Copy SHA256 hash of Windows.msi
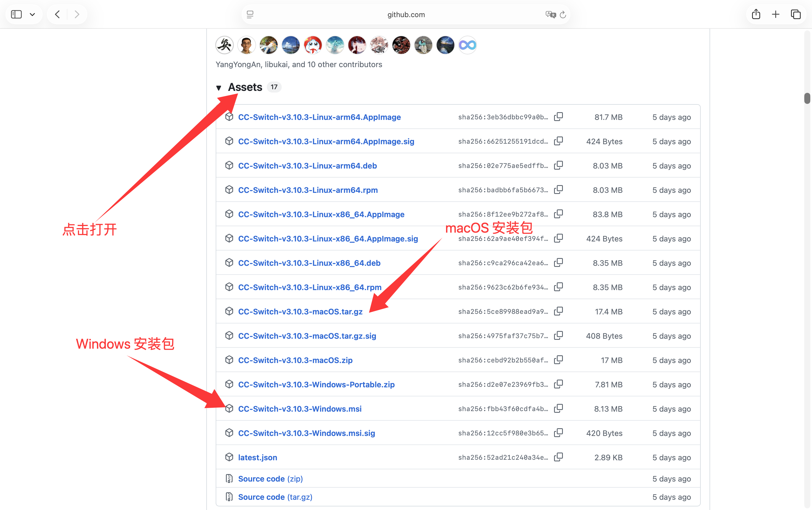Image resolution: width=812 pixels, height=510 pixels. (558, 408)
